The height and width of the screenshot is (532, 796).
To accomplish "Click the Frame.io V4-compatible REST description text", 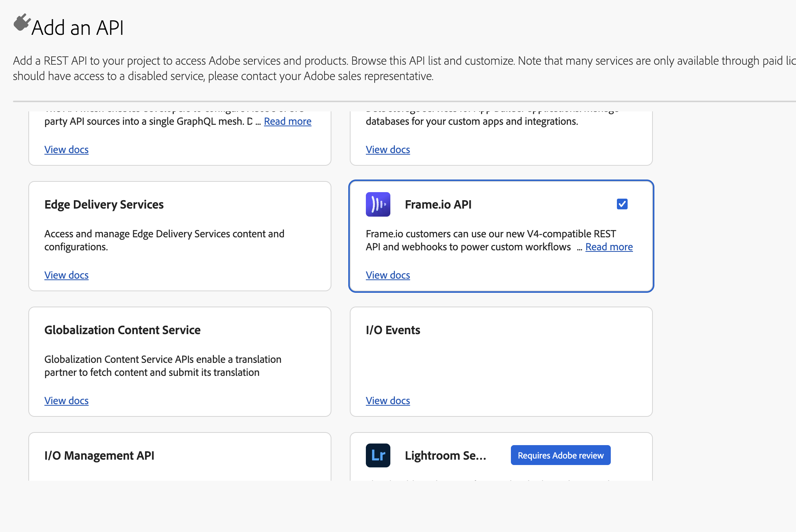I will coord(491,240).
